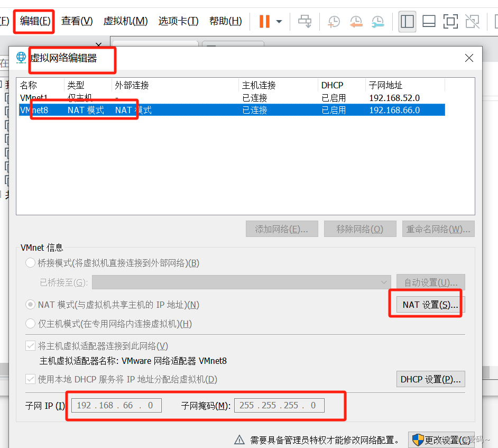This screenshot has height=448, width=498.
Task: Click the 重命名网络(W)... button
Action: [x=438, y=229]
